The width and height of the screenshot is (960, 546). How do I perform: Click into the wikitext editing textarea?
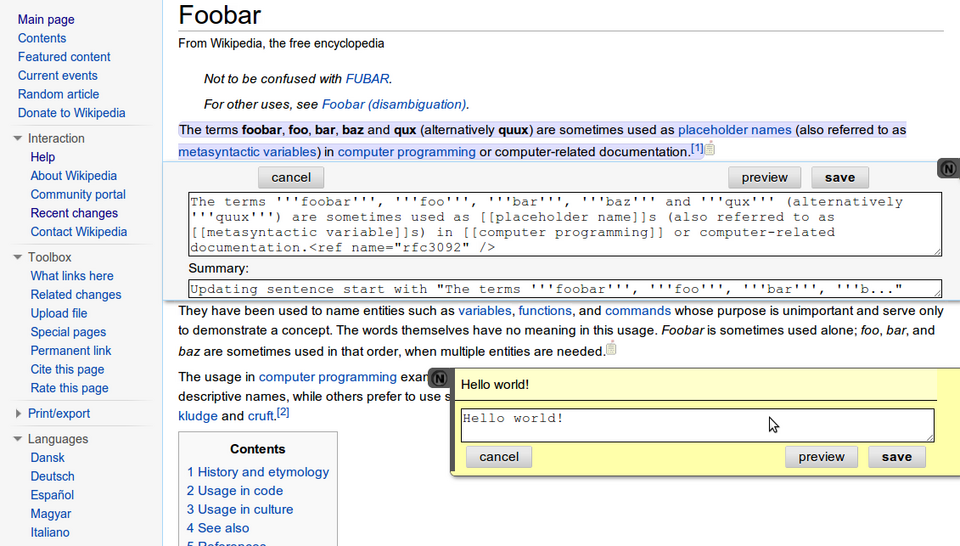564,224
